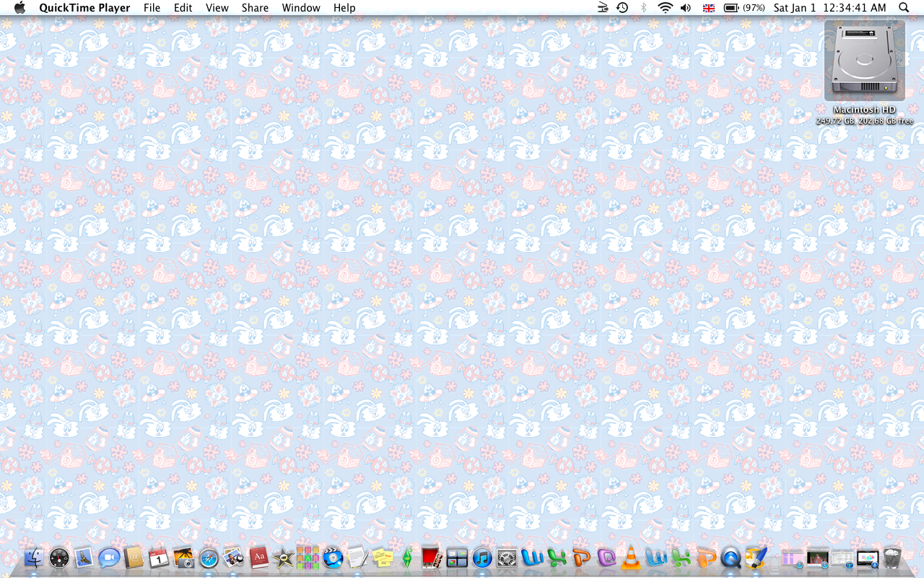924x578 pixels.
Task: Open Photo Booth from the Dock
Action: [432, 558]
